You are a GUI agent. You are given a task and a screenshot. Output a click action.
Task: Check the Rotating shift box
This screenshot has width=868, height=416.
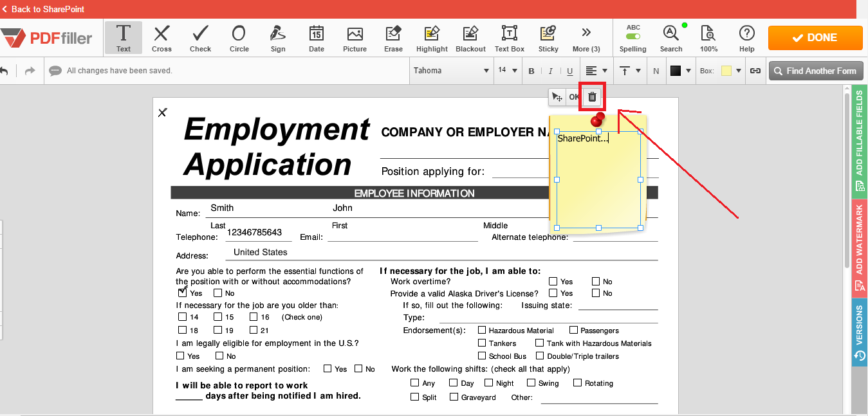pyautogui.click(x=578, y=383)
